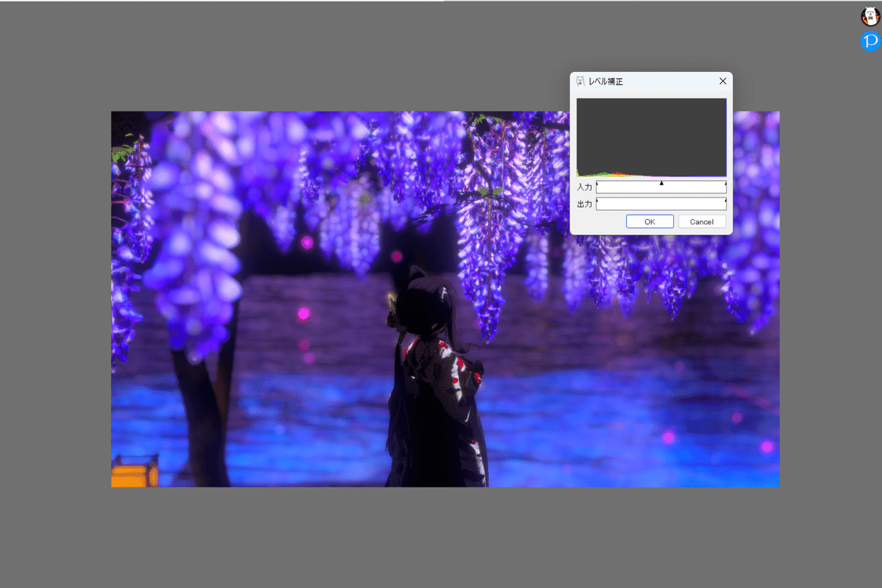Confirm the level correction with OK
The height and width of the screenshot is (588, 882).
tap(650, 221)
